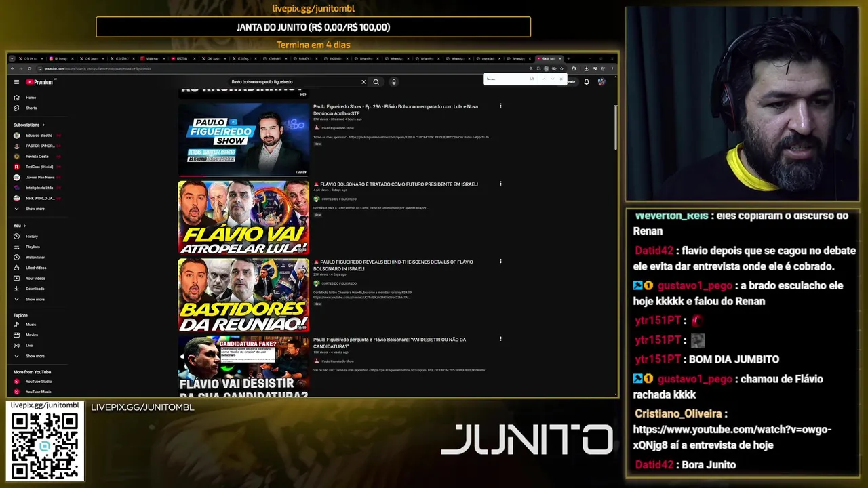
Task: Open options for Paulo Figueiredo Show Ep. 236
Action: point(500,106)
